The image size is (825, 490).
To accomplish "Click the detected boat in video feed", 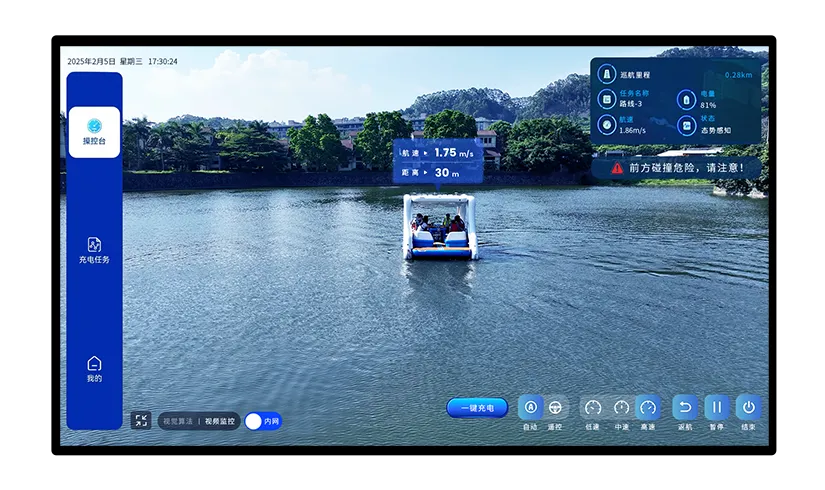I will (441, 227).
